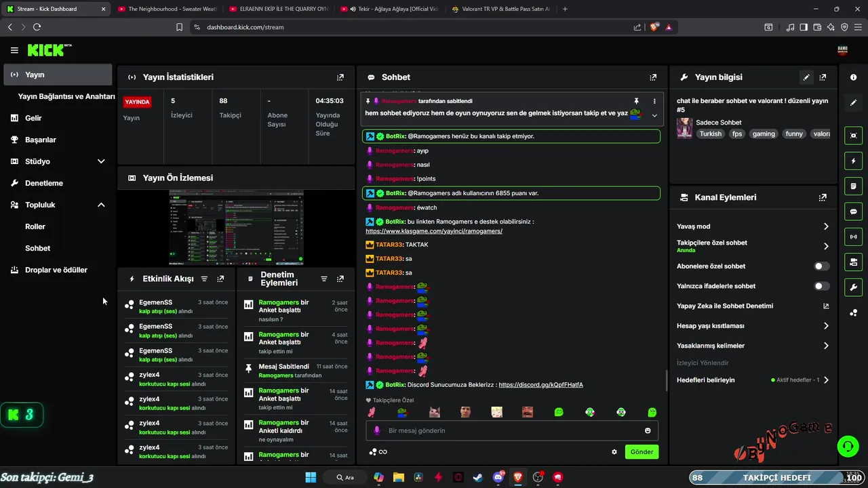Click the Bir mesaj gönderin input
868x488 pixels.
coord(512,430)
